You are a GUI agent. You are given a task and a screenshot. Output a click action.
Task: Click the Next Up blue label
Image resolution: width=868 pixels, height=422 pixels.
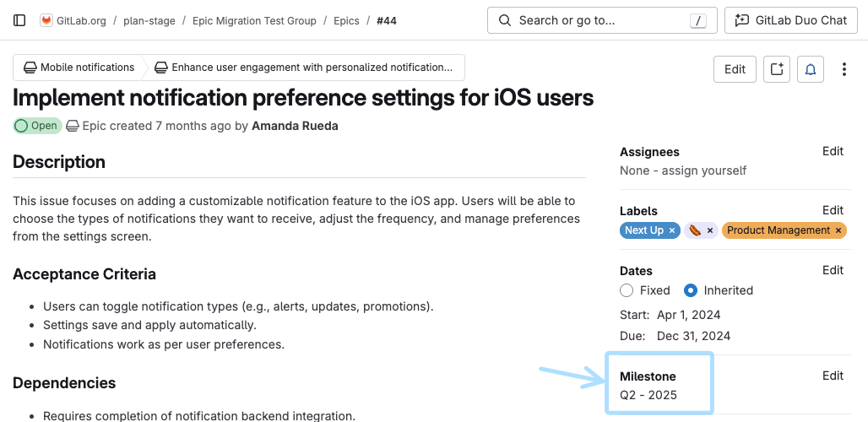coord(643,230)
